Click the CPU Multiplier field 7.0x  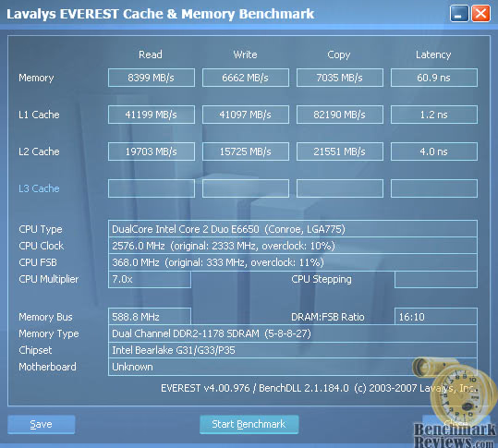(x=150, y=279)
